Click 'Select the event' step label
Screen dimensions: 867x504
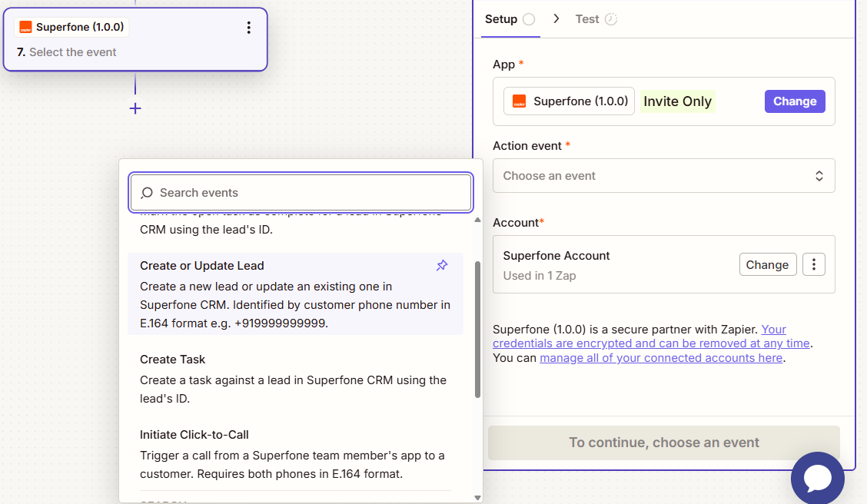click(x=72, y=52)
